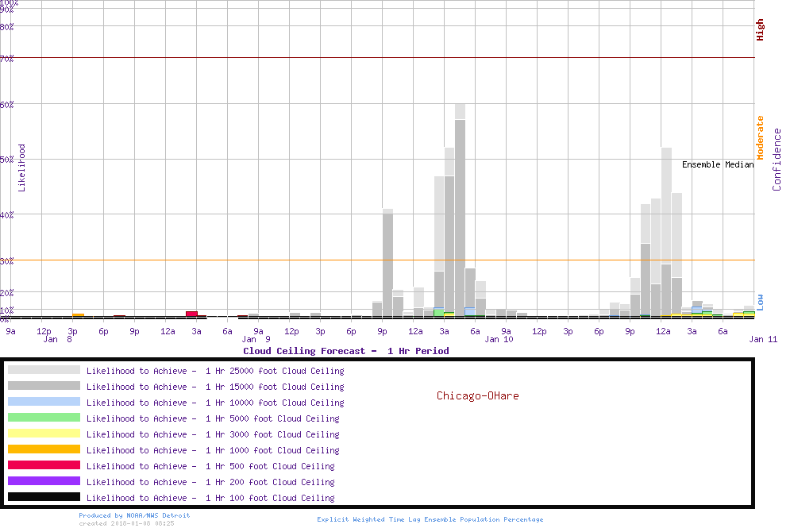The image size is (794, 532).
Task: Click the Produced by NOAA/NWS Detroit credit
Action: (134, 515)
